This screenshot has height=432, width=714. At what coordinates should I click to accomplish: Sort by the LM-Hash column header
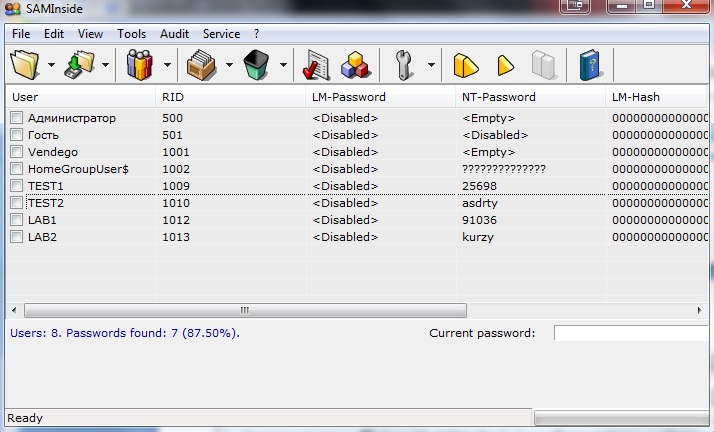click(x=656, y=97)
